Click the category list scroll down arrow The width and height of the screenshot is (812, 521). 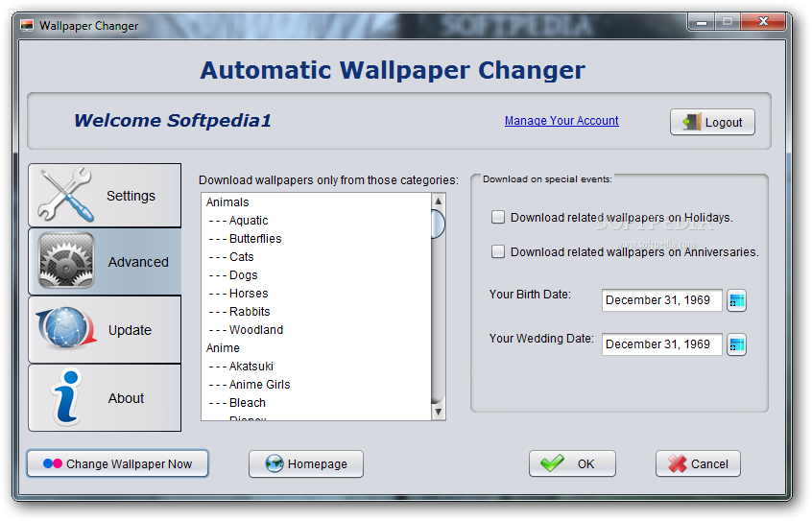pos(438,413)
